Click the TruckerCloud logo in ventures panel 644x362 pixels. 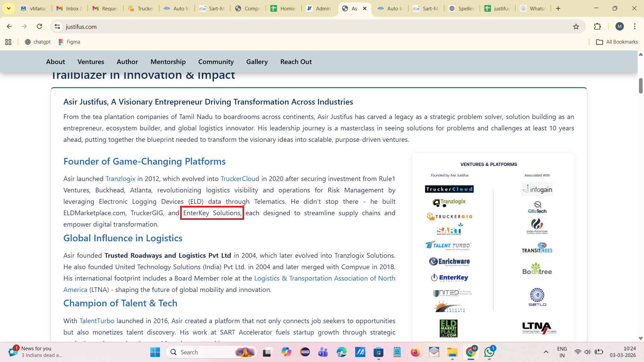click(x=449, y=189)
